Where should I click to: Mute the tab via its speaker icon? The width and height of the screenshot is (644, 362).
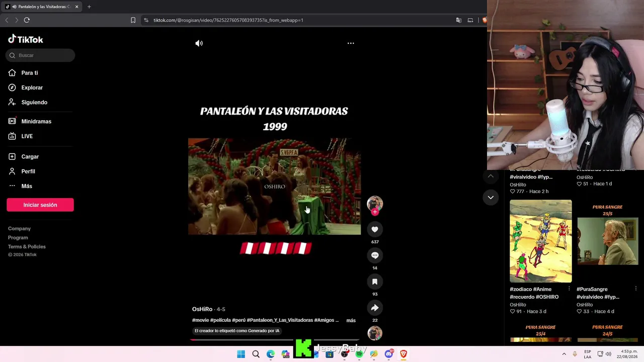[14, 7]
